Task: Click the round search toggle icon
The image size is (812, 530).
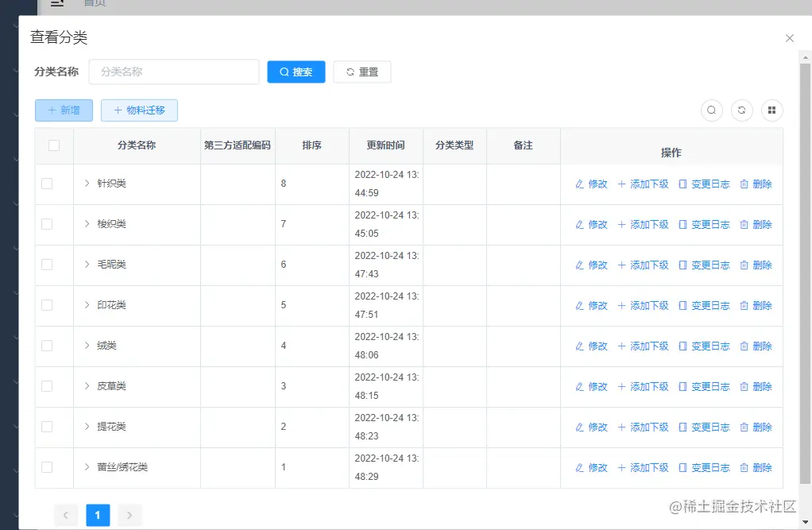Action: [x=712, y=110]
